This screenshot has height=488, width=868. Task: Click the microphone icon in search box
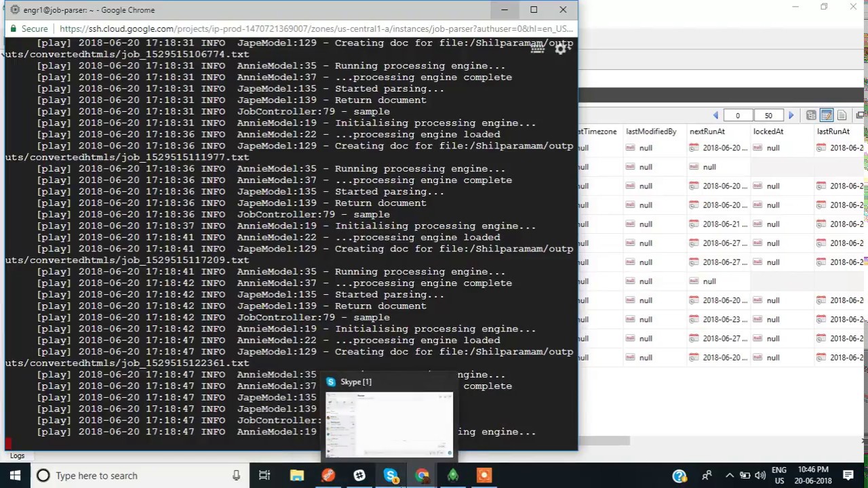[x=236, y=475]
